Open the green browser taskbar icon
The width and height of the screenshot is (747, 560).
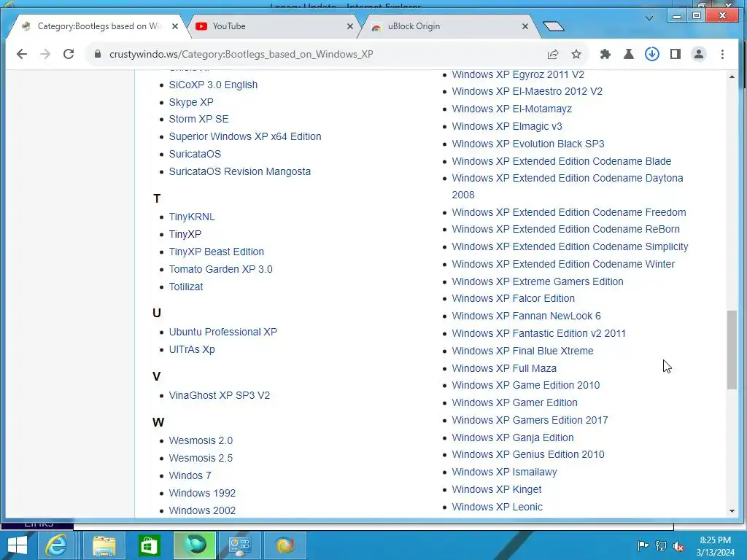click(x=194, y=545)
